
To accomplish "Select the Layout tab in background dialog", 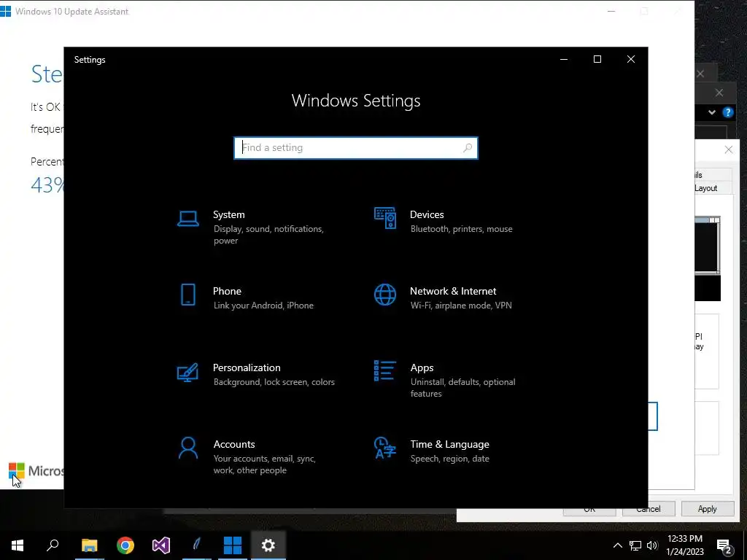I will (x=706, y=188).
